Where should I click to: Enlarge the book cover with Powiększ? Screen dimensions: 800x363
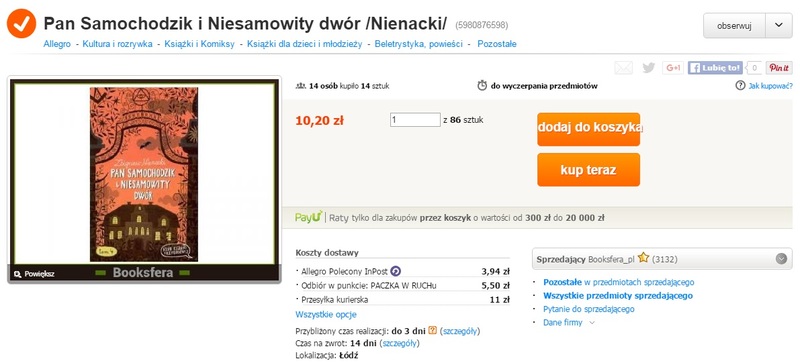[34, 274]
